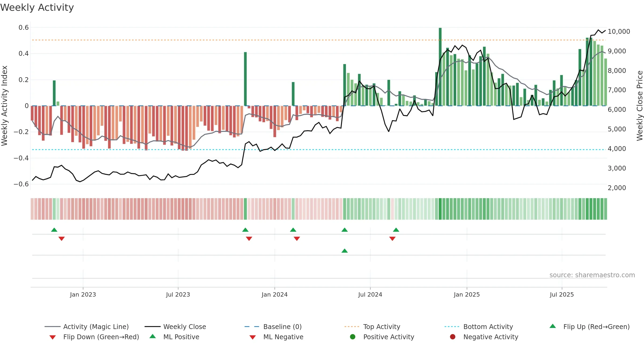The image size is (644, 362).
Task: Click the Jul 2023 axis label
Action: [178, 294]
